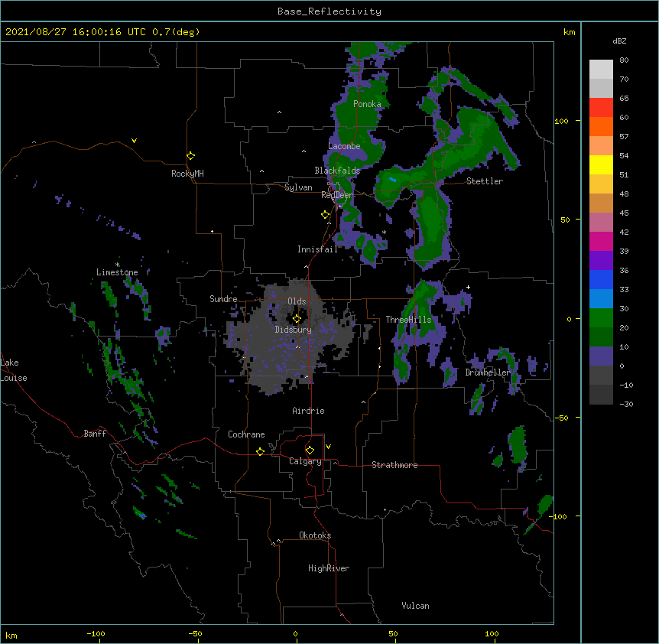Click the Banff label
The image size is (659, 644).
pos(95,434)
